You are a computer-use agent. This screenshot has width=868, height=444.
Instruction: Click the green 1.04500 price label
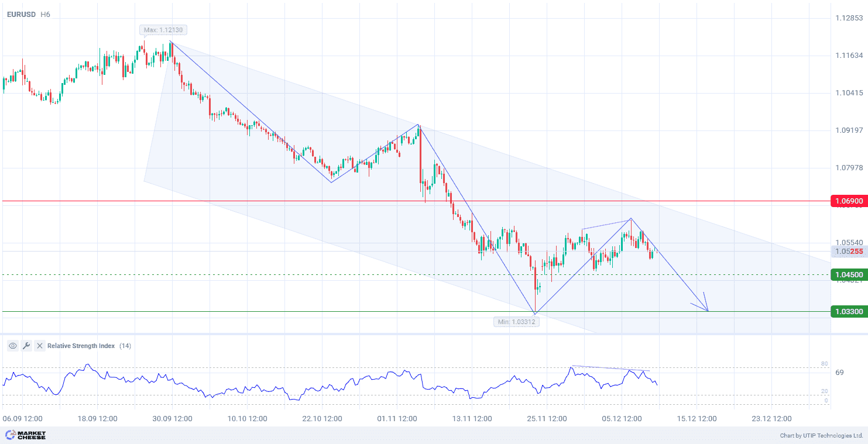pos(848,275)
